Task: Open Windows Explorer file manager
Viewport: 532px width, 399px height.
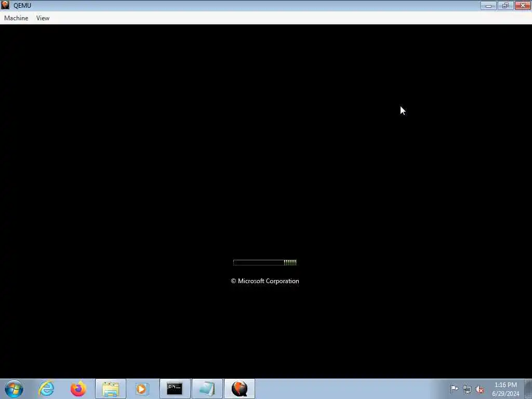Action: click(x=111, y=389)
